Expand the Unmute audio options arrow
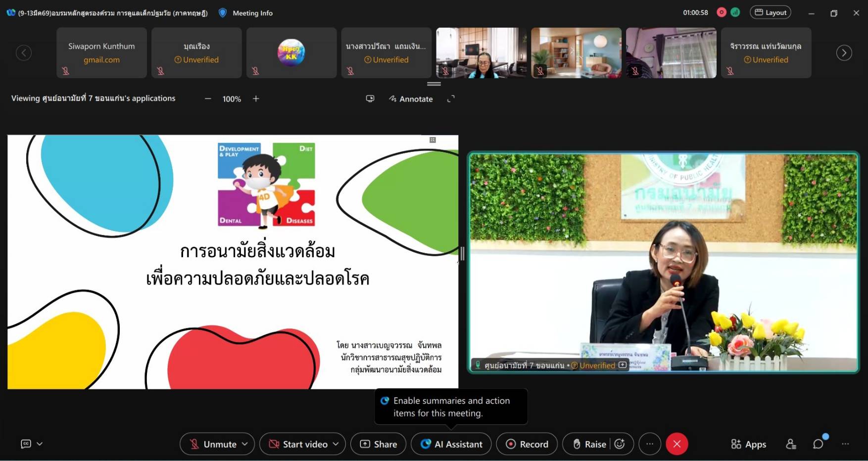868x461 pixels. [245, 444]
